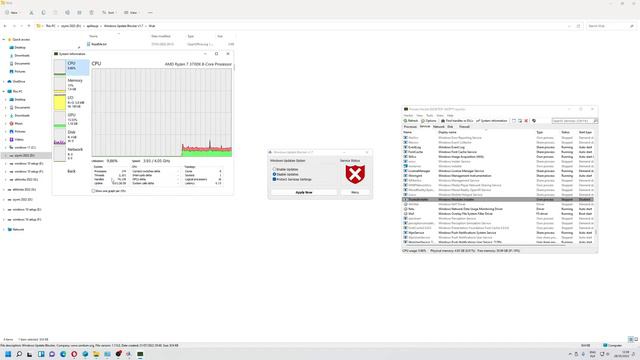Open the Sort dropdown in Explorer toolbar

(x=109, y=13)
